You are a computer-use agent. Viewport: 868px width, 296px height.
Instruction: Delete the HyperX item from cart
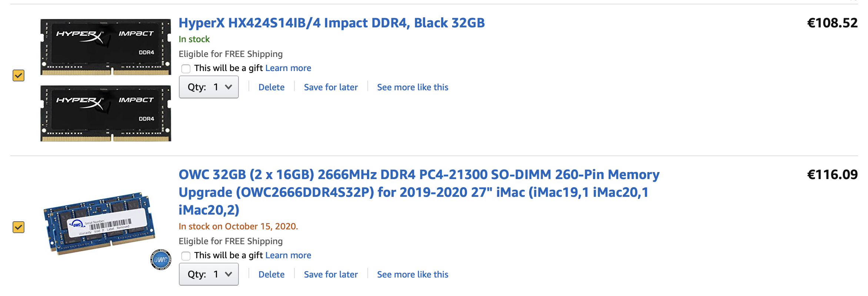coord(271,87)
